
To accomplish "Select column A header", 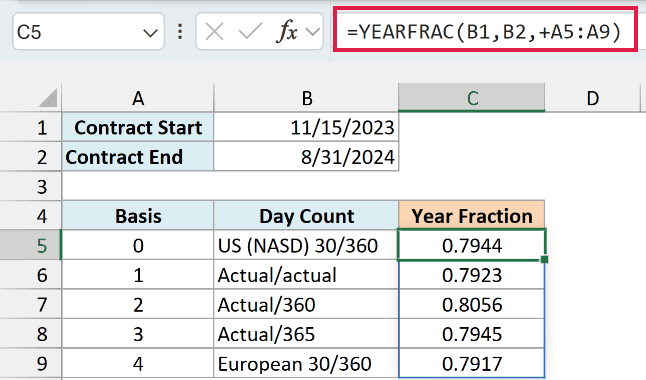I will point(138,98).
